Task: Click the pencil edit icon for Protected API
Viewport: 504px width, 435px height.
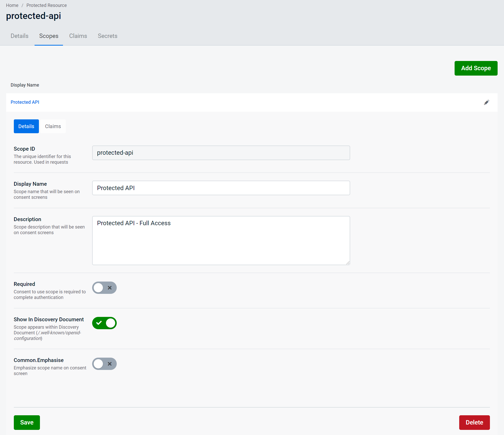Action: point(486,102)
